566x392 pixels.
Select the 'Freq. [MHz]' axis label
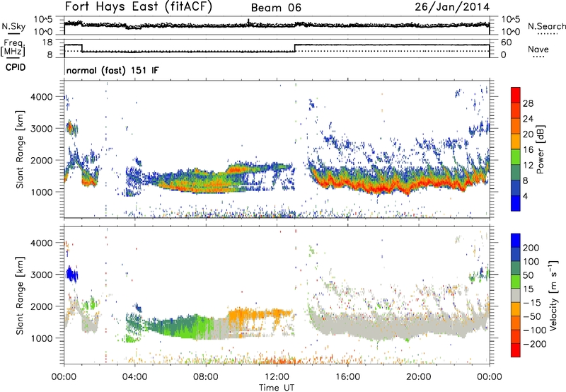13,48
